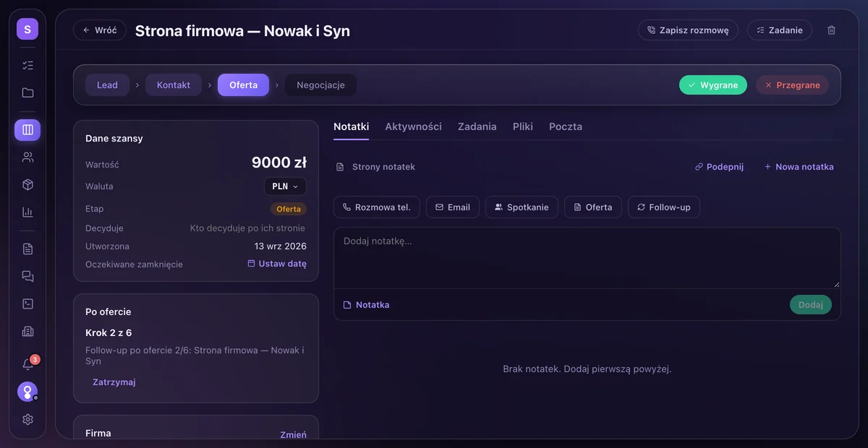Choose Oferta note template button
Viewport: 868px width, 448px height.
tap(593, 207)
